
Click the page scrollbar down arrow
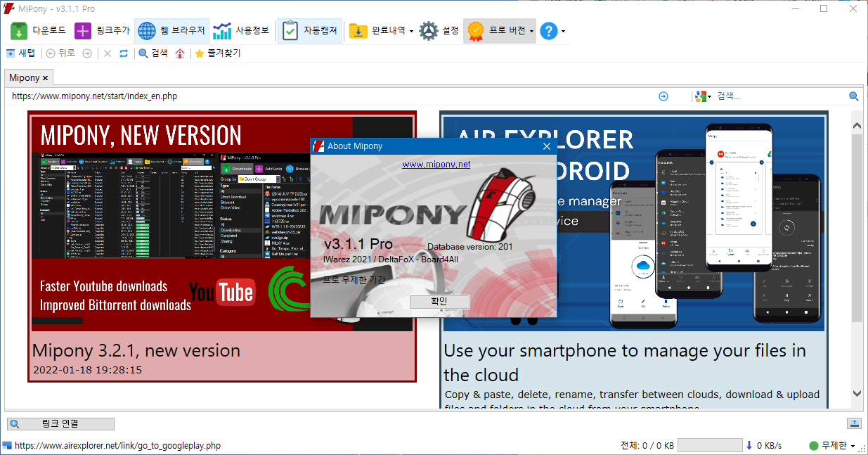pyautogui.click(x=857, y=394)
